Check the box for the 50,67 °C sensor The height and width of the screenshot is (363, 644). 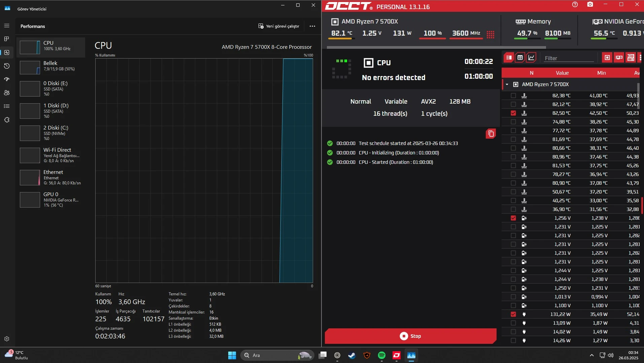click(x=513, y=192)
